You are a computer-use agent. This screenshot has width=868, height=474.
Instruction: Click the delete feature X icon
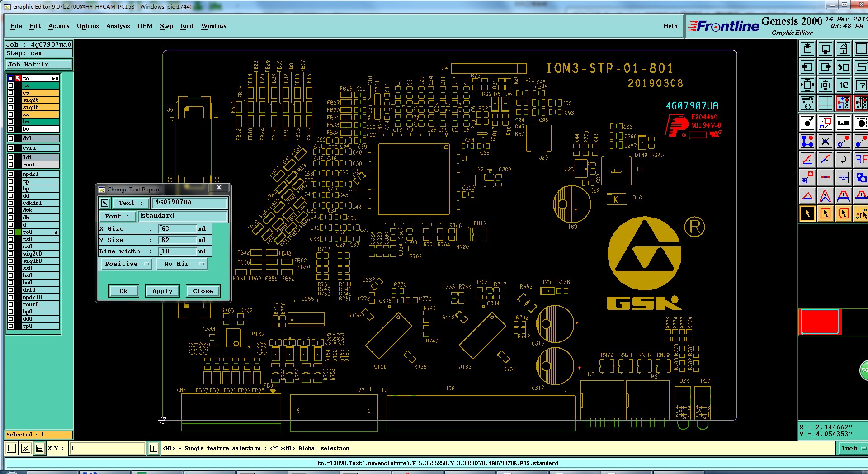coord(826,141)
